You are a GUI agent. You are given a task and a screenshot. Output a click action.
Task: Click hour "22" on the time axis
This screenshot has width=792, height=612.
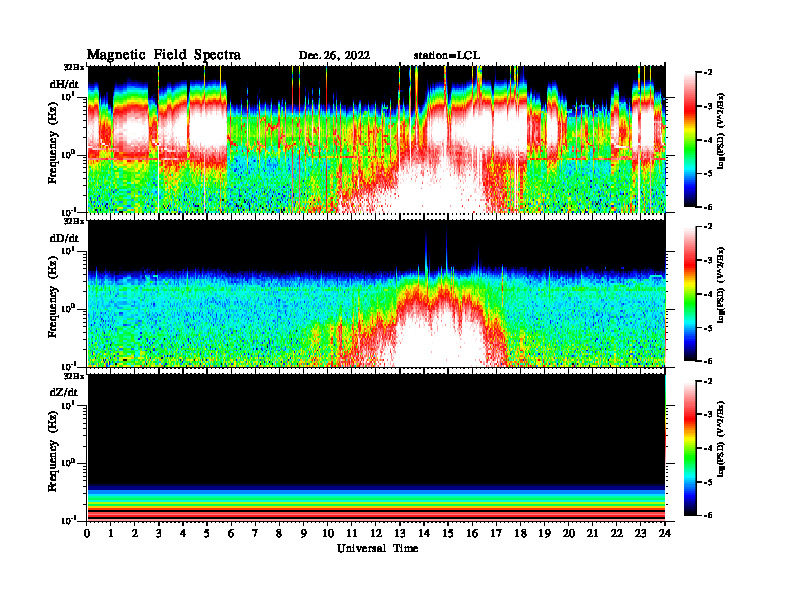617,533
